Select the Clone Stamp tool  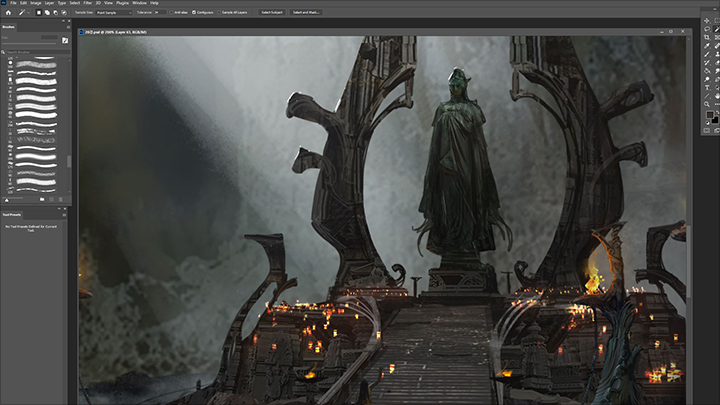click(x=717, y=54)
